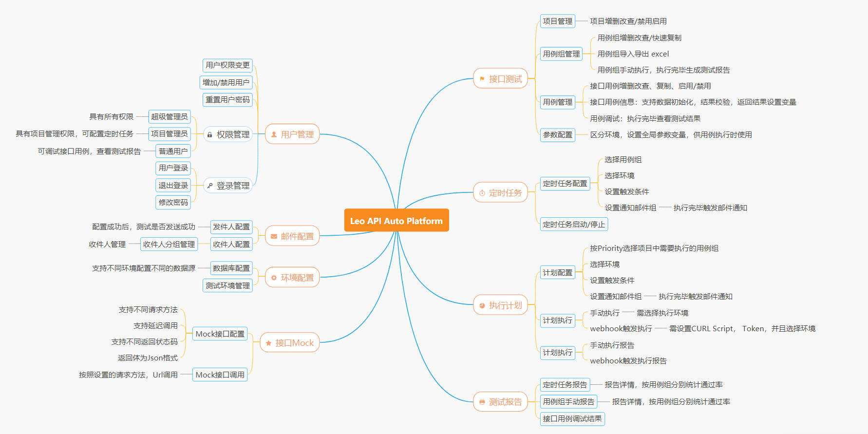The height and width of the screenshot is (434, 868).
Task: Select the 登录管理 node
Action: [x=227, y=185]
